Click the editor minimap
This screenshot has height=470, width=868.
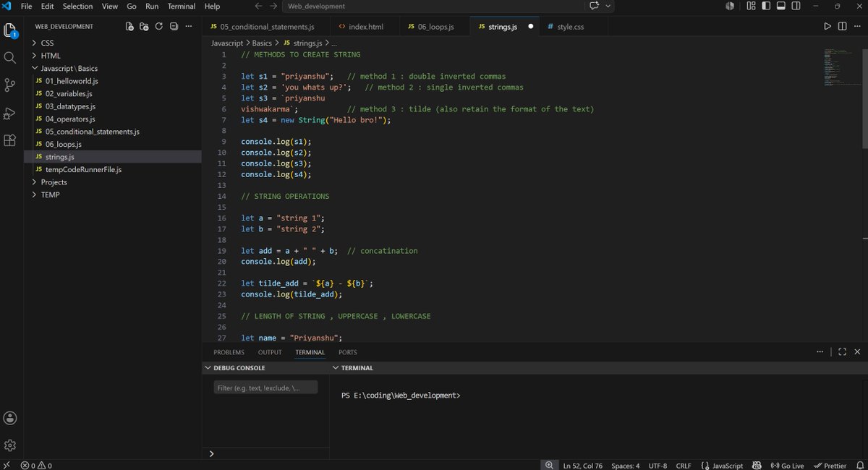(x=841, y=67)
